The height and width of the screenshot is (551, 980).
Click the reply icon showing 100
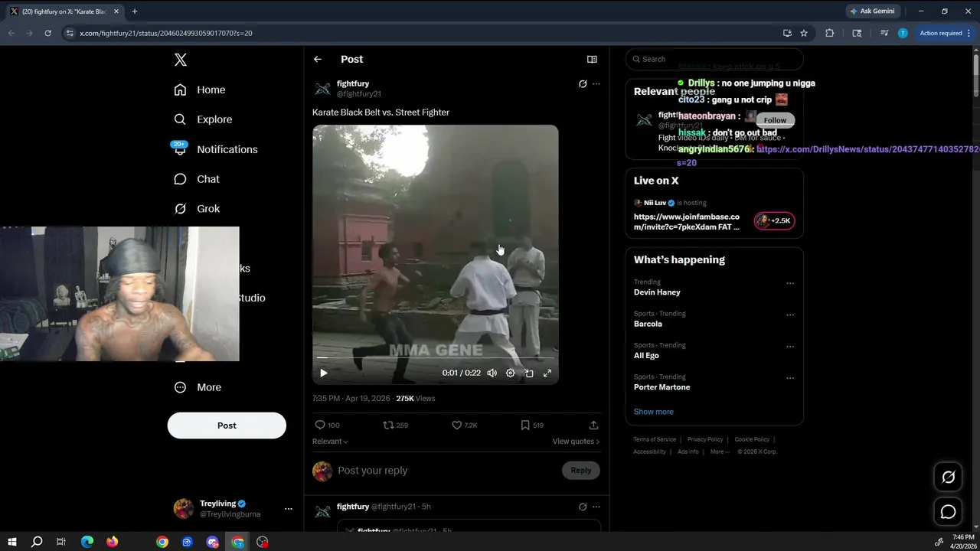327,425
